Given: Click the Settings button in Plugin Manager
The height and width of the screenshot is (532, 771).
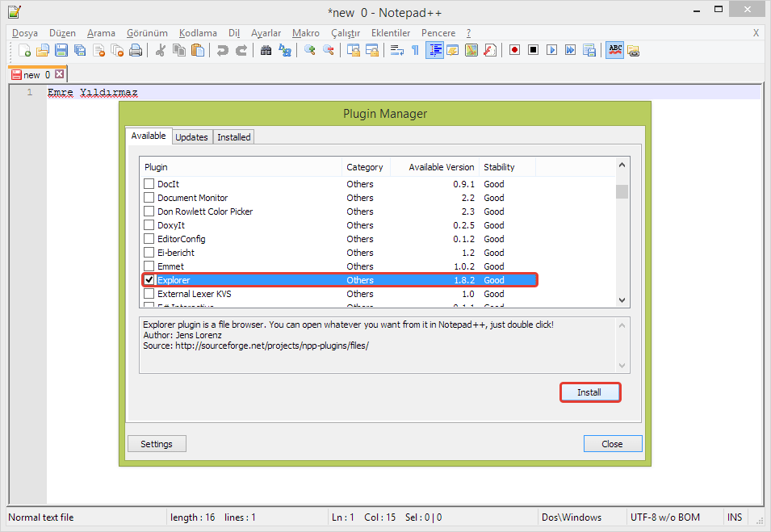Looking at the screenshot, I should point(157,444).
